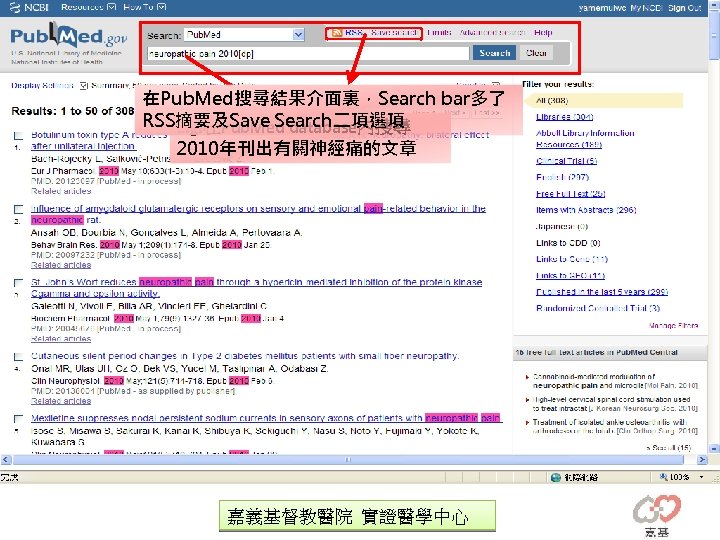
Task: Tick checkbox for amygdaloid glutamatergic receptors article
Action: pos(18,209)
